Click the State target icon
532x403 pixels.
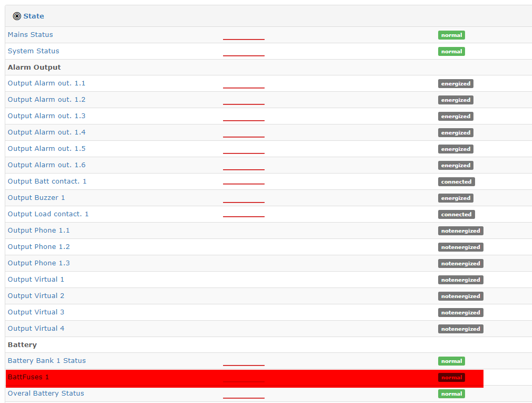[x=17, y=16]
